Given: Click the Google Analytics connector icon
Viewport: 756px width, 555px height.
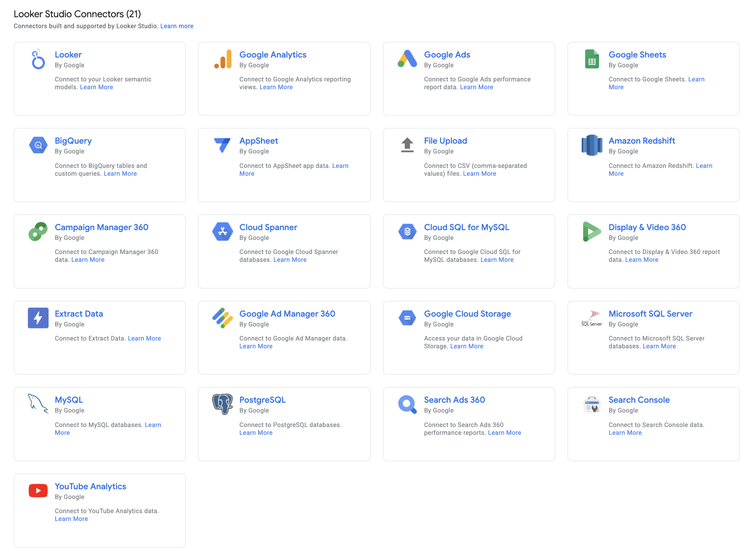Looking at the screenshot, I should point(222,59).
